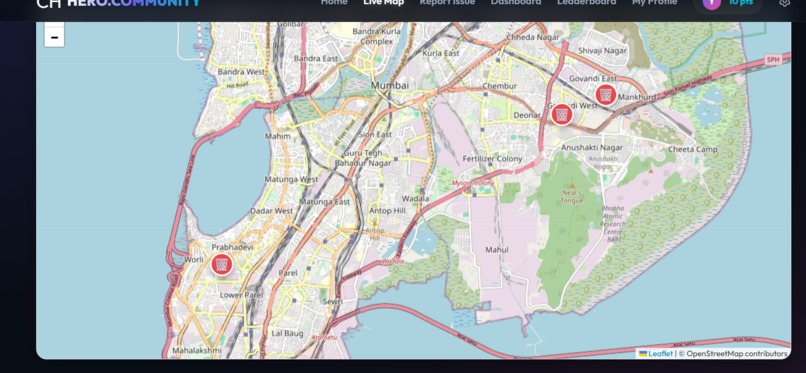This screenshot has height=373, width=806.
Task: Click the Kurla East label
Action: 441,53
